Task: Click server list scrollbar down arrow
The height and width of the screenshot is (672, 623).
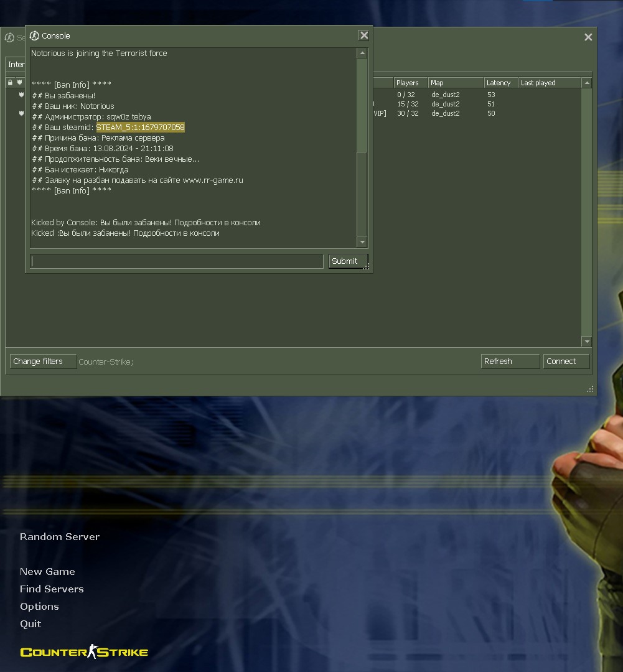Action: click(586, 342)
